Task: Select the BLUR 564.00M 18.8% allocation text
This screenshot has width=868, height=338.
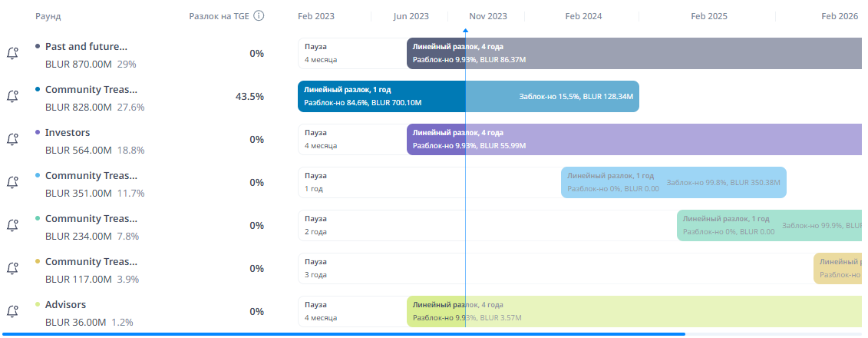Action: (x=94, y=150)
